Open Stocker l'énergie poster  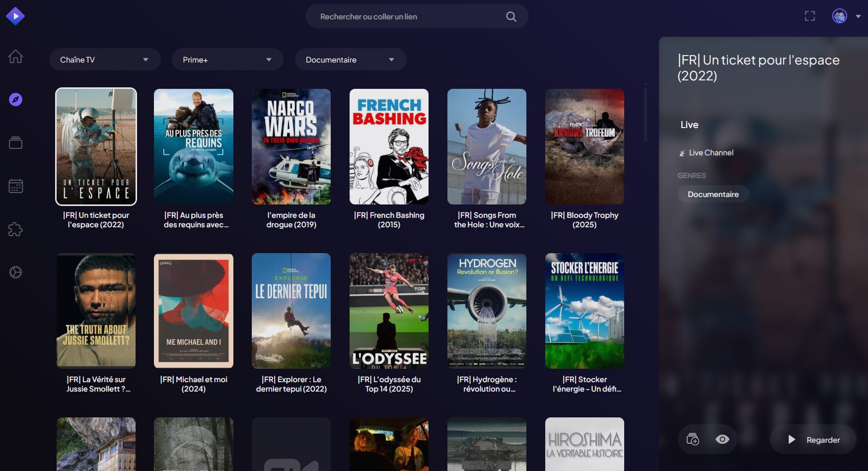584,311
